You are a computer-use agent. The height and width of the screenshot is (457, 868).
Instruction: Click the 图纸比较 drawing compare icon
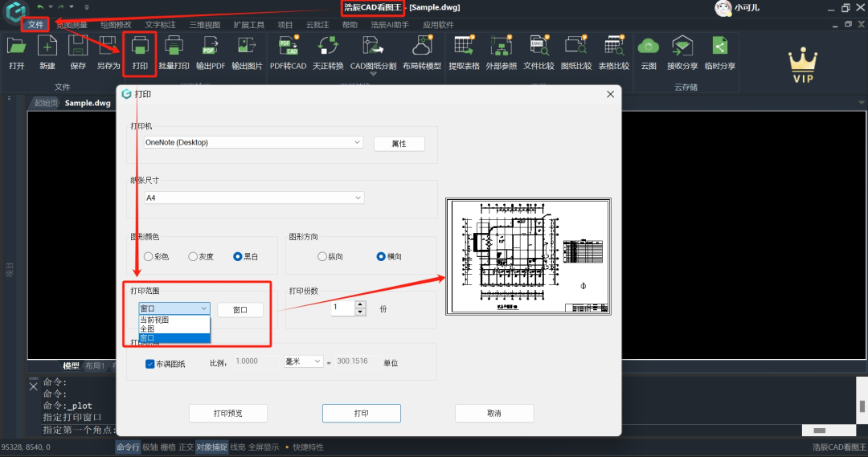click(575, 47)
